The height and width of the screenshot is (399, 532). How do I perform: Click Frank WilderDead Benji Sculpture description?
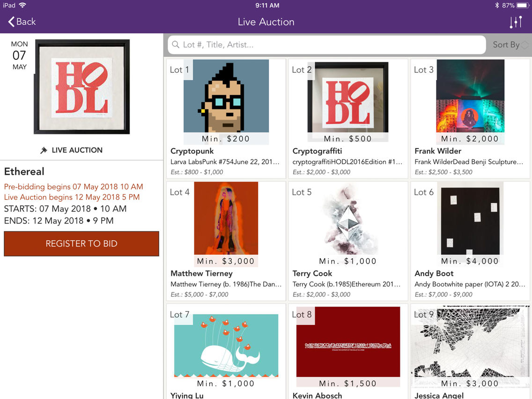[x=469, y=162]
